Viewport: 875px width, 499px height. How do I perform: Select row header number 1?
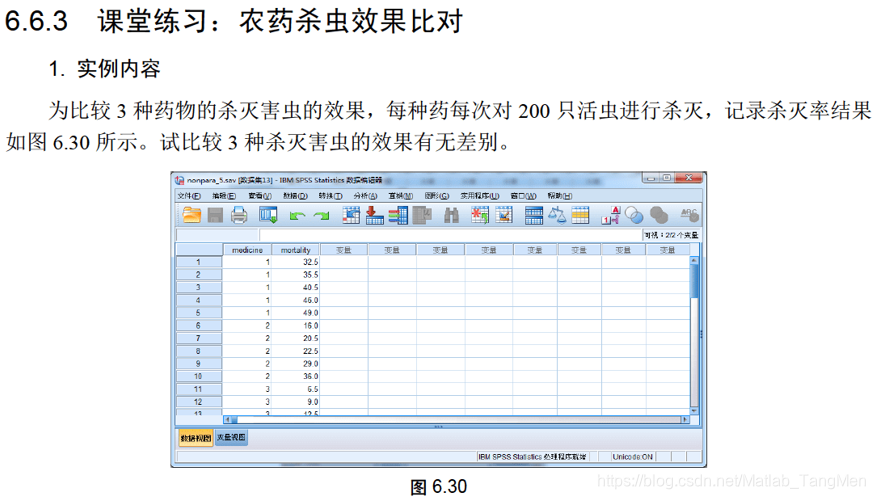(x=199, y=262)
